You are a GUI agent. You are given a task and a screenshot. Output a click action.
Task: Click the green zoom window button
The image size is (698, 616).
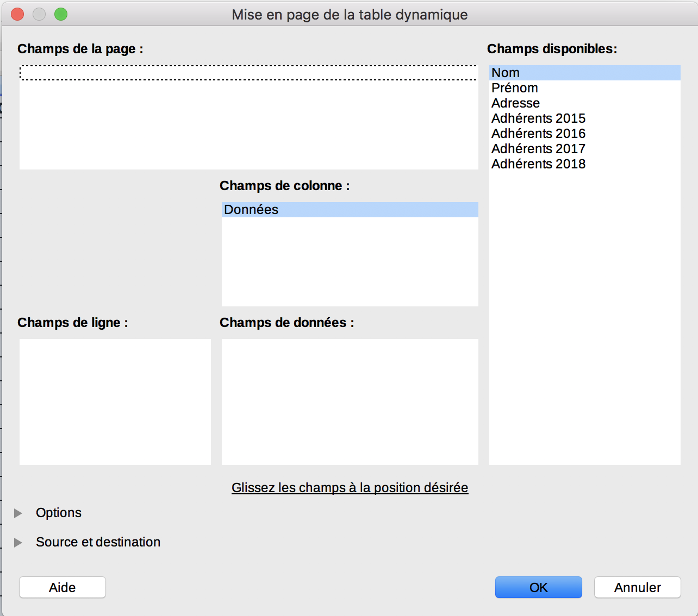[61, 14]
